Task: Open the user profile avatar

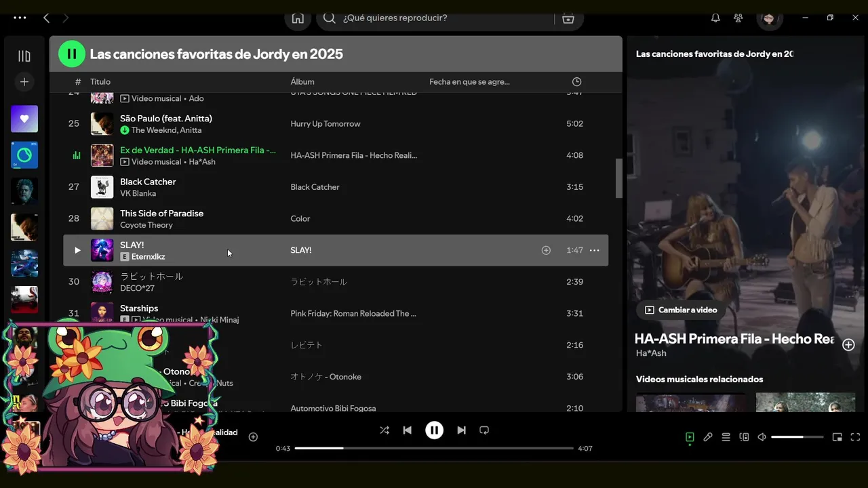Action: (x=768, y=18)
